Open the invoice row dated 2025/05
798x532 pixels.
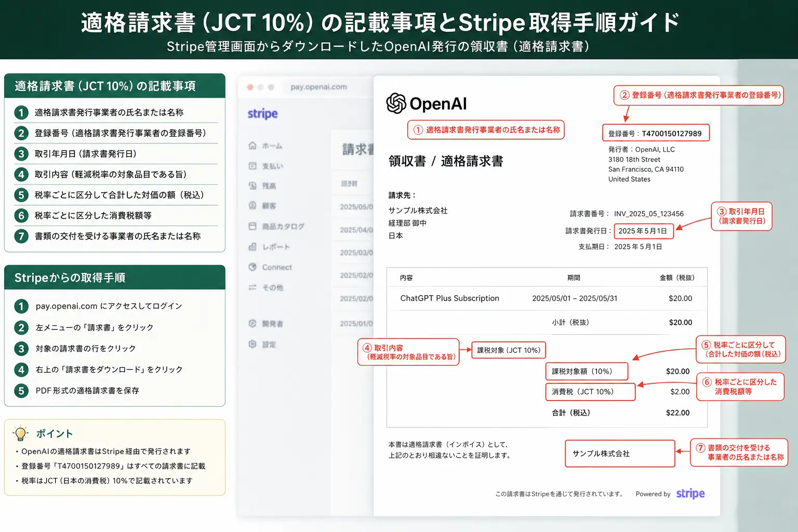(356, 207)
